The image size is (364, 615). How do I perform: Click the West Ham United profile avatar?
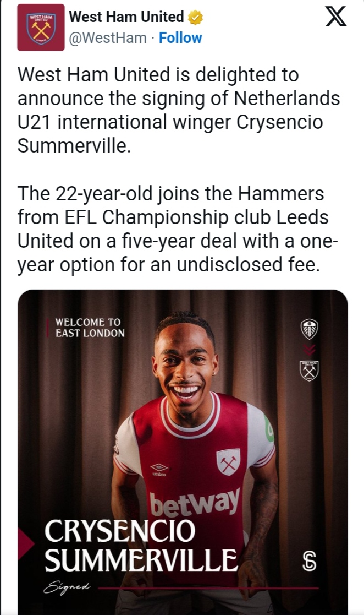point(40,28)
